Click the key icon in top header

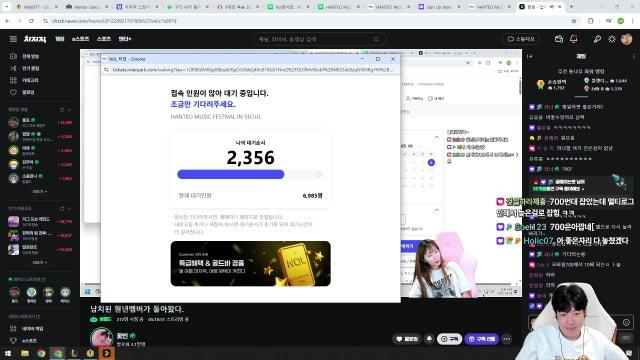click(597, 39)
